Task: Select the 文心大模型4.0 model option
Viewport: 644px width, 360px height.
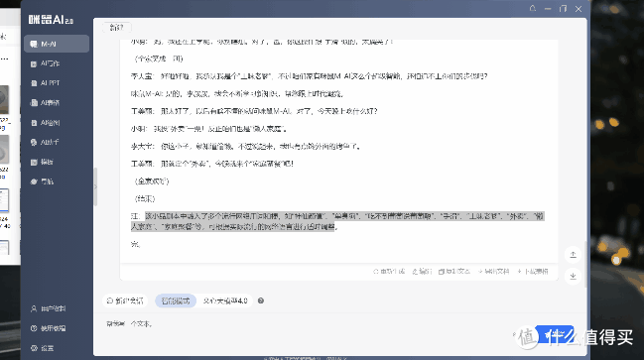Action: 225,300
